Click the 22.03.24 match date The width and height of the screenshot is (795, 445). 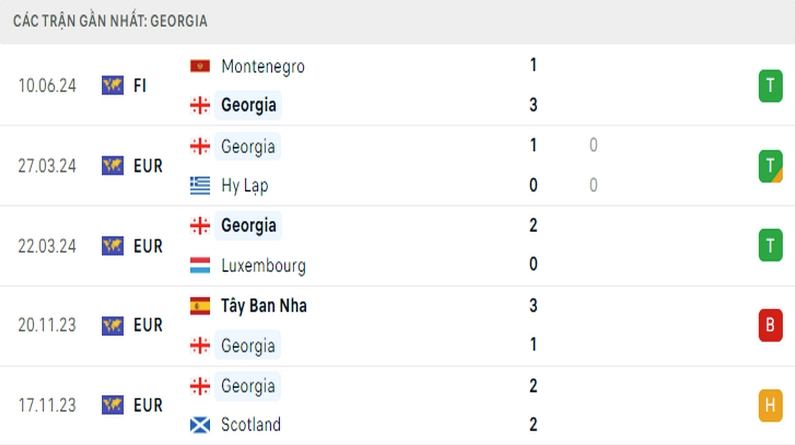point(47,246)
